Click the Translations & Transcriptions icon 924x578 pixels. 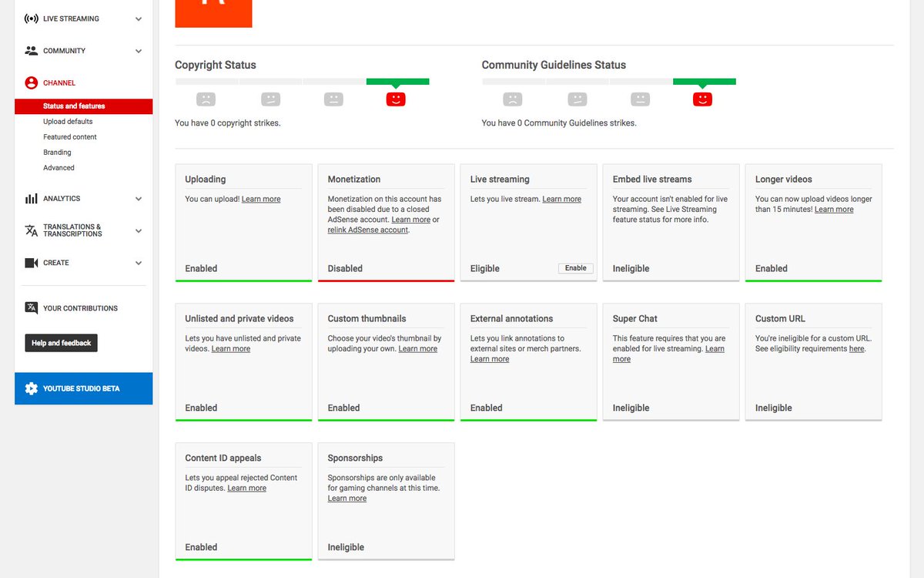[32, 230]
